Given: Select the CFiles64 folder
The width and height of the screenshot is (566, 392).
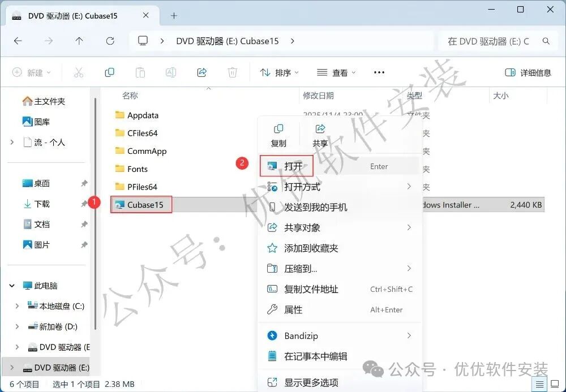Looking at the screenshot, I should [136, 133].
